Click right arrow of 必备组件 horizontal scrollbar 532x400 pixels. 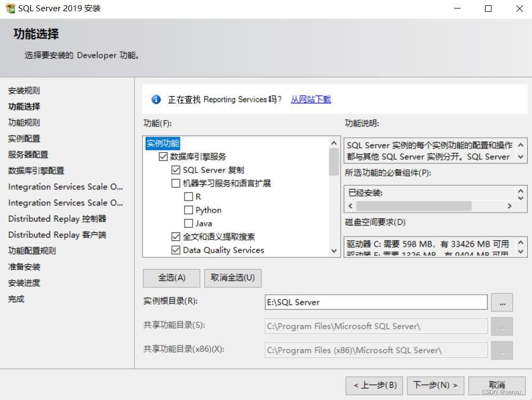(x=509, y=206)
